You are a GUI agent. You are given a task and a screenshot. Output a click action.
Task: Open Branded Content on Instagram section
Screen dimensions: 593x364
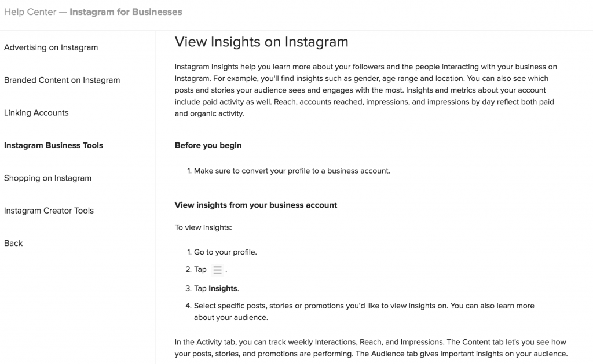(x=62, y=80)
